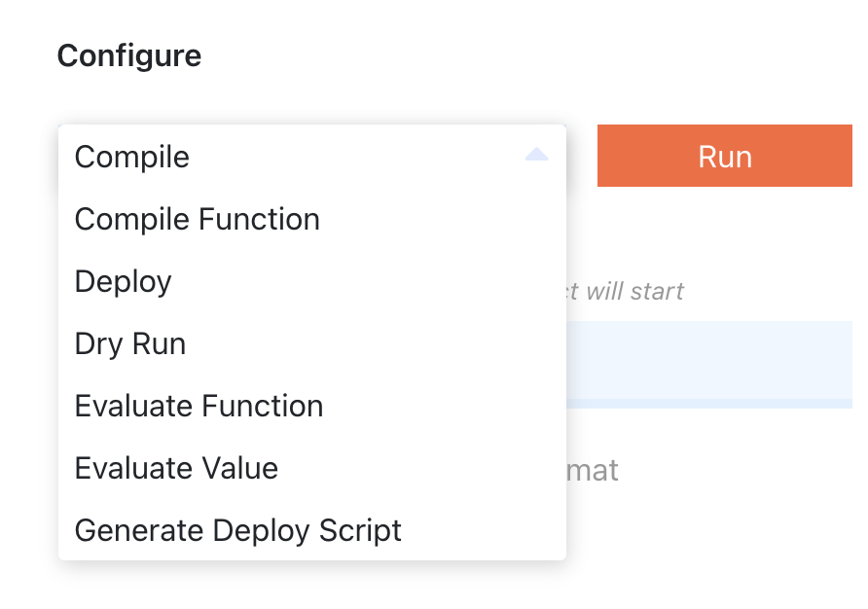This screenshot has width=868, height=609.
Task: Pick the Dry Run option
Action: 129,343
